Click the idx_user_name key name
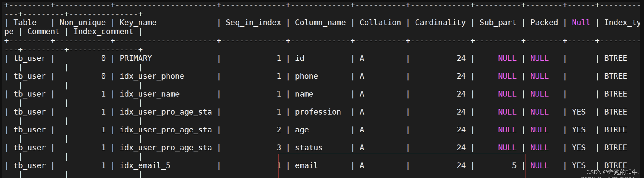 point(150,94)
